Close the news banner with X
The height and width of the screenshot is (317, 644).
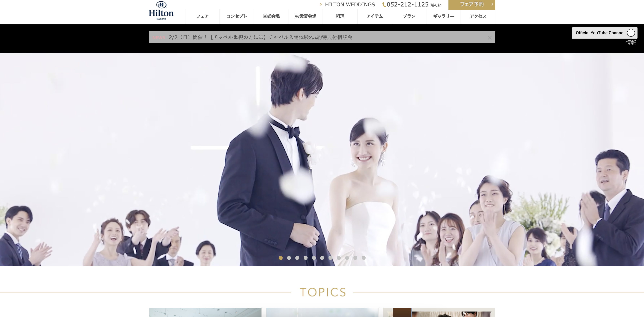[490, 38]
